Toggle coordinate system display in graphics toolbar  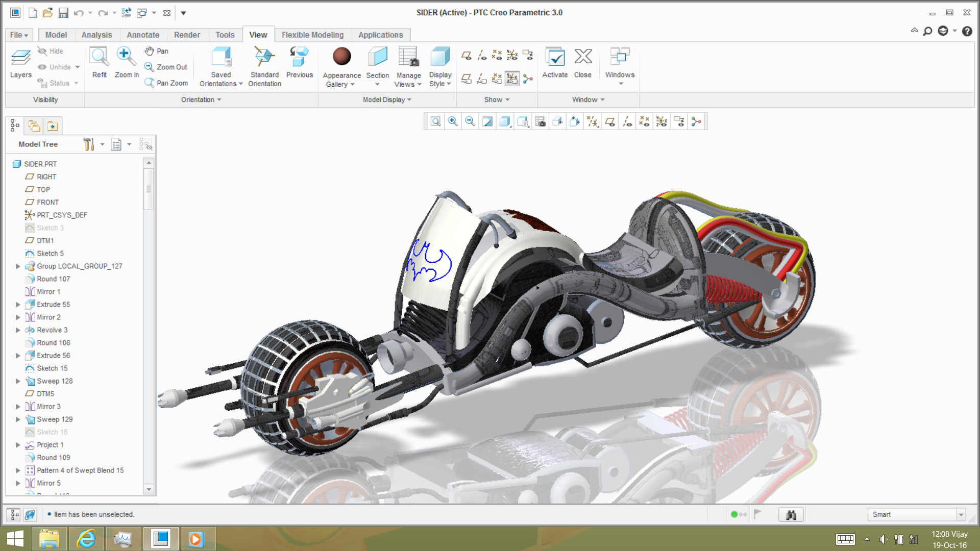click(661, 121)
